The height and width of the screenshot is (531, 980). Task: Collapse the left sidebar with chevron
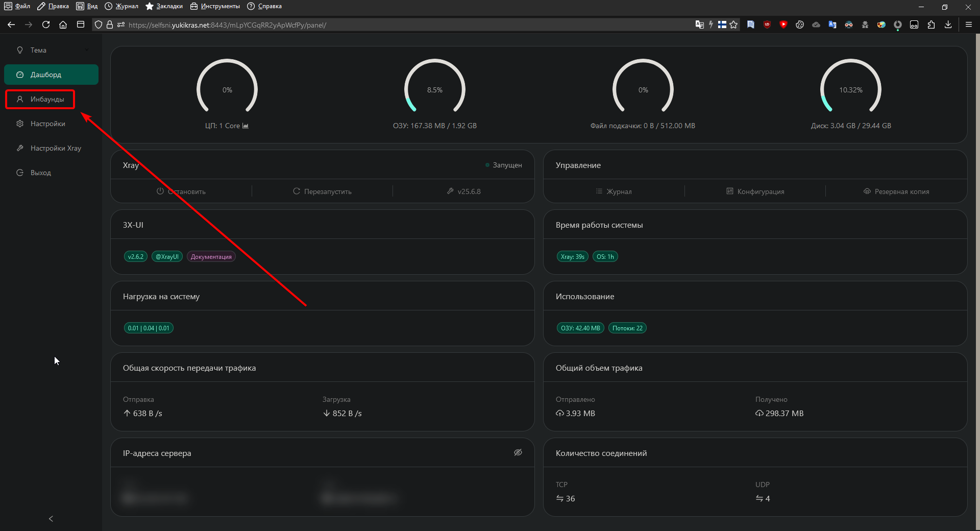coord(51,519)
